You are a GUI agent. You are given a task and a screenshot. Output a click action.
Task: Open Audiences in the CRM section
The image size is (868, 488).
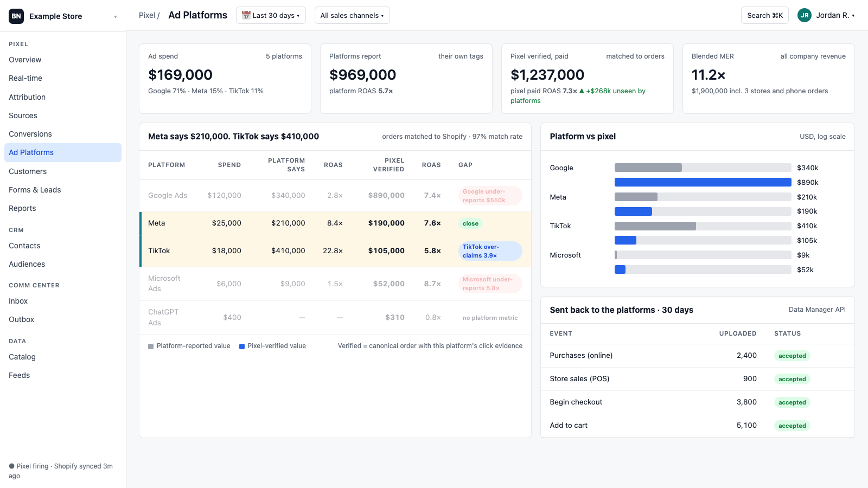[x=63, y=264]
